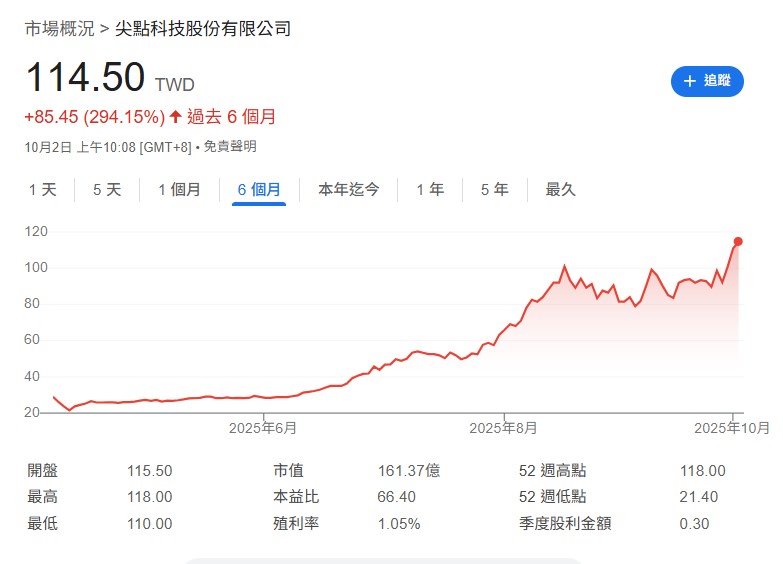
Task: Select the 1 年 range tab
Action: click(430, 190)
